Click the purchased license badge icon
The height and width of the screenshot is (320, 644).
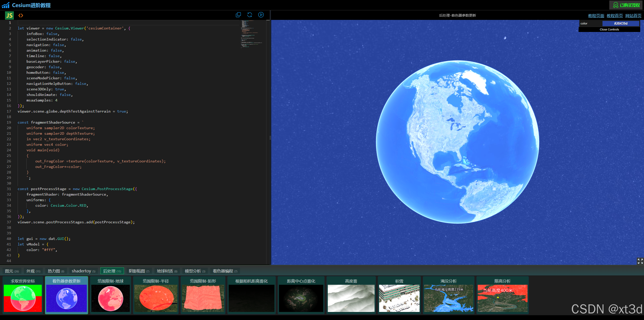pos(616,5)
